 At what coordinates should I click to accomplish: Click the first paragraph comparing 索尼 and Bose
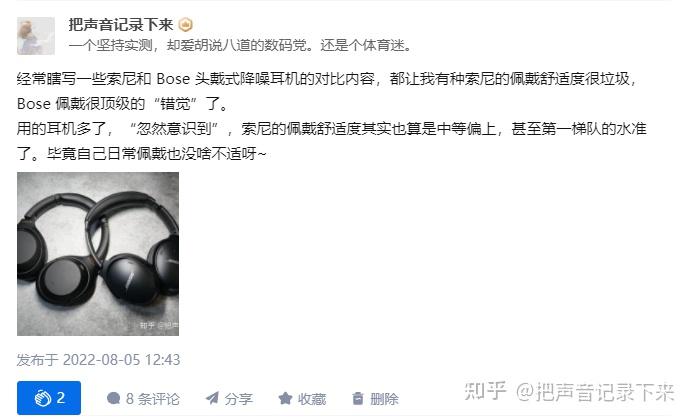tap(327, 91)
